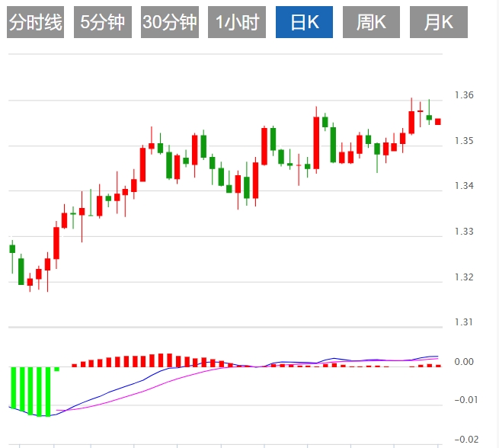
Task: Click the 1.32 price axis label
Action: (464, 277)
